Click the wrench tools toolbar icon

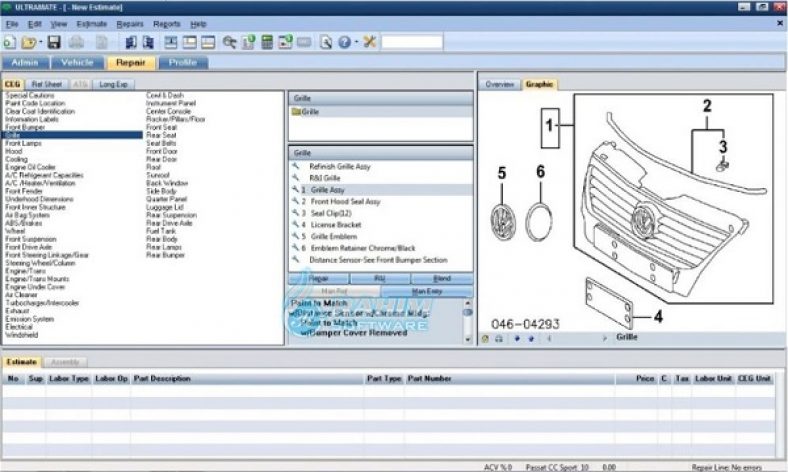click(x=369, y=42)
